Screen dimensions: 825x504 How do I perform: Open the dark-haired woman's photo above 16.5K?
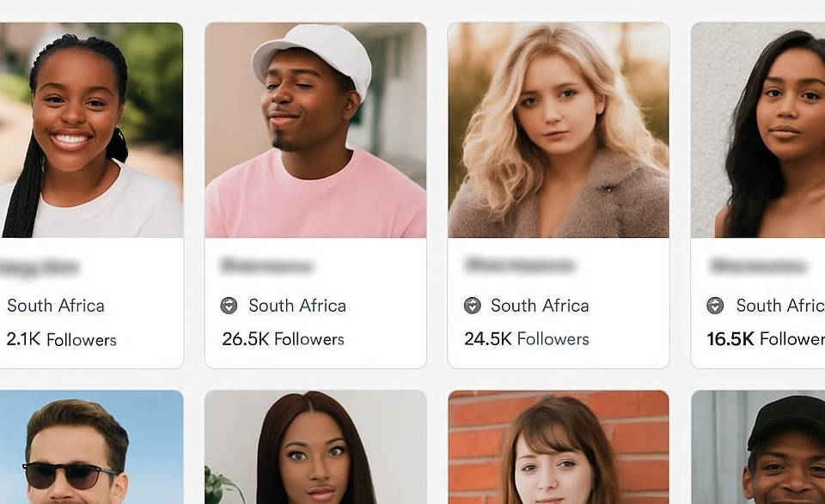[758, 130]
